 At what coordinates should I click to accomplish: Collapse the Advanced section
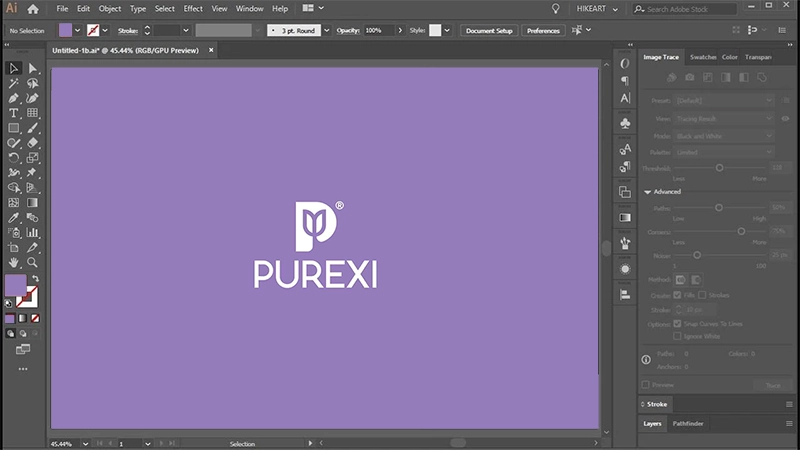647,192
